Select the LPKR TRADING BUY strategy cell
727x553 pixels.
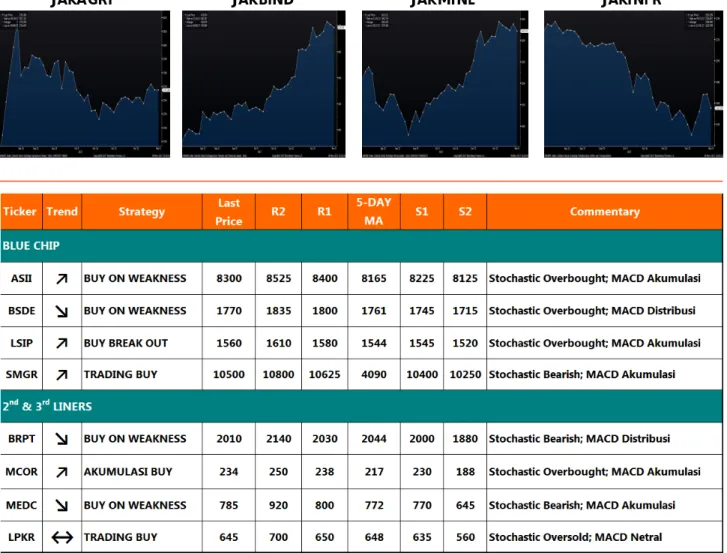(142, 537)
